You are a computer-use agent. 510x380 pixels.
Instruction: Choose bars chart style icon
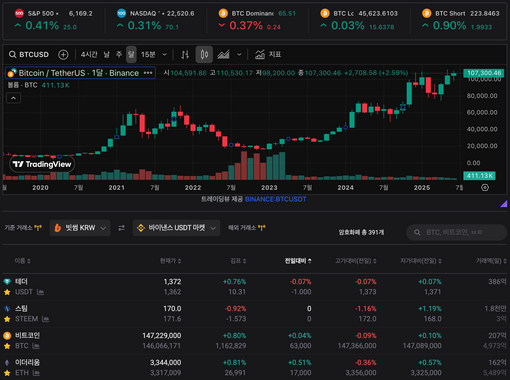click(x=185, y=54)
